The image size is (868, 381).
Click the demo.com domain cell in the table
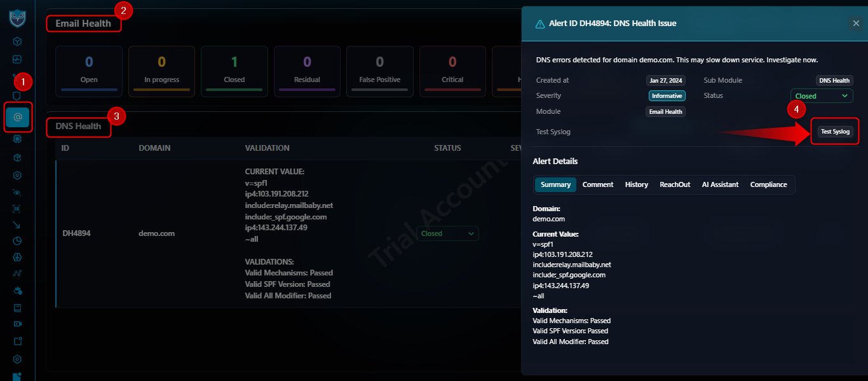point(156,233)
